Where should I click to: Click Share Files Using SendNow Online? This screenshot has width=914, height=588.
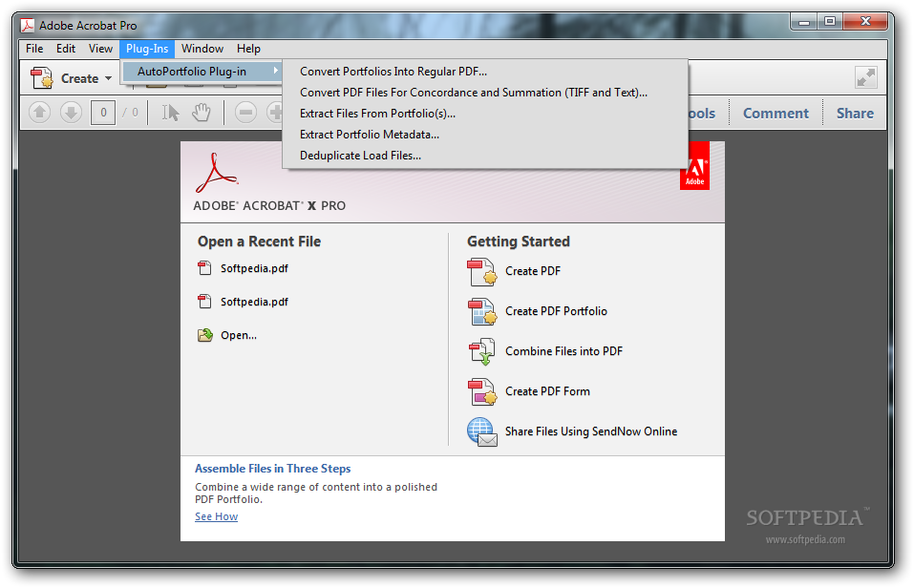(x=591, y=431)
